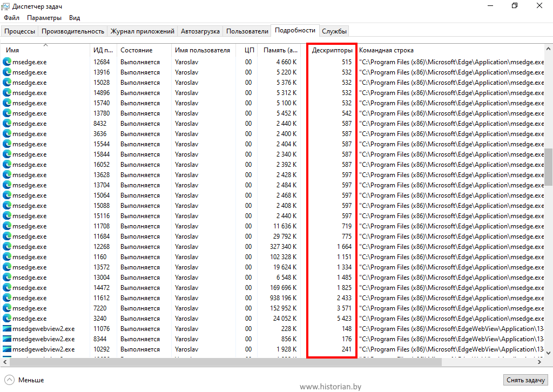The width and height of the screenshot is (553, 392).
Task: Switch to the Процессы tab
Action: [19, 31]
